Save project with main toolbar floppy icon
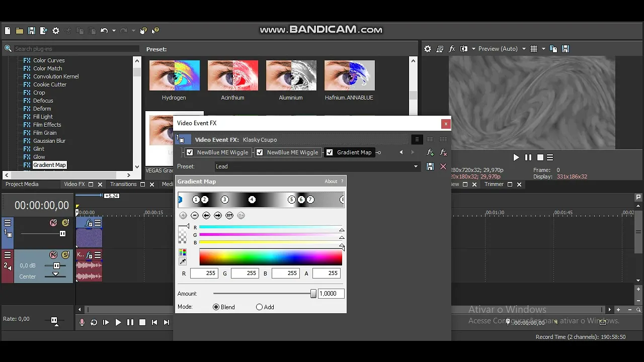644x362 pixels. [x=32, y=31]
